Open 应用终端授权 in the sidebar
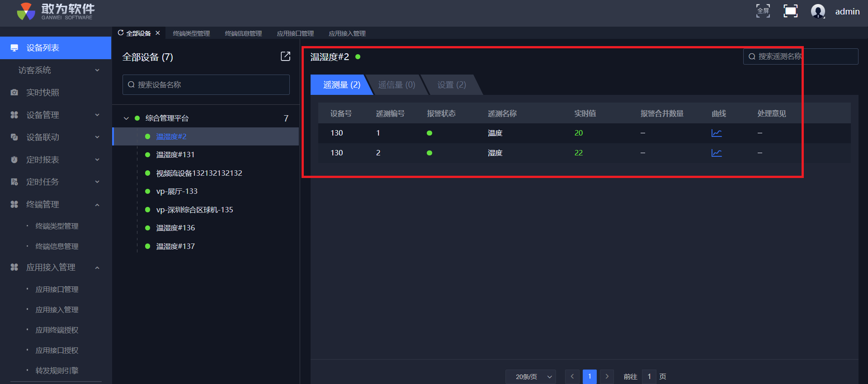The width and height of the screenshot is (868, 384). pyautogui.click(x=57, y=330)
